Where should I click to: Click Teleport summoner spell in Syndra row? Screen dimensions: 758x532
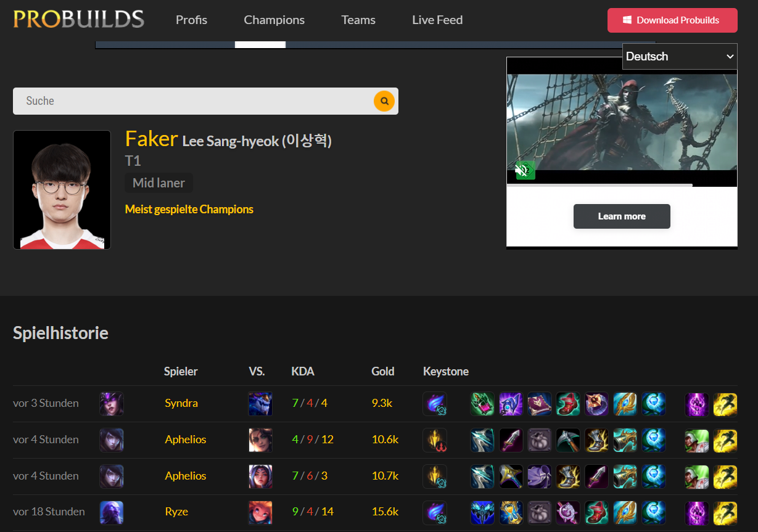coord(697,404)
